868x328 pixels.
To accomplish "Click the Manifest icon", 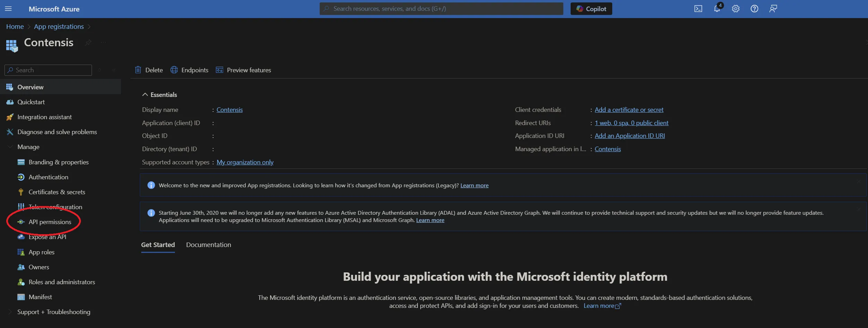I will (21, 297).
